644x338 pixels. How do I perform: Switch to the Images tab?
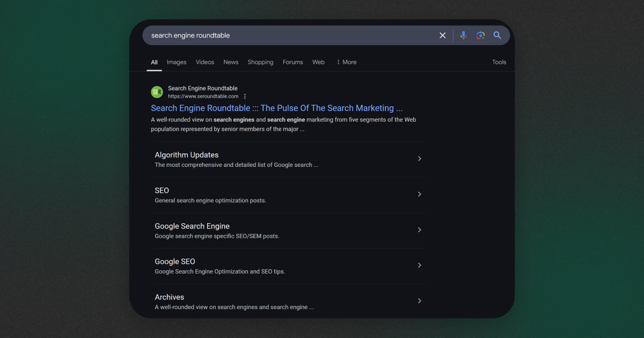pos(177,62)
